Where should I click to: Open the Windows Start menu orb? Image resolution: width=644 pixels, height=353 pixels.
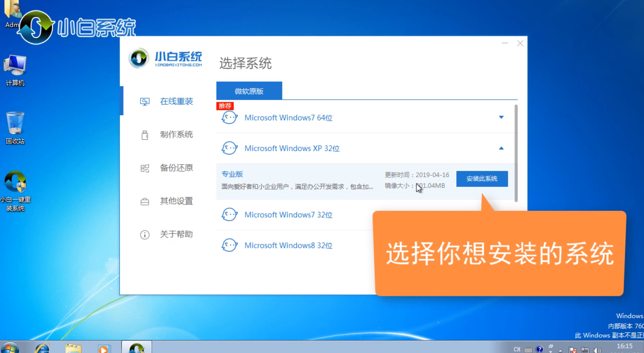tap(9, 348)
